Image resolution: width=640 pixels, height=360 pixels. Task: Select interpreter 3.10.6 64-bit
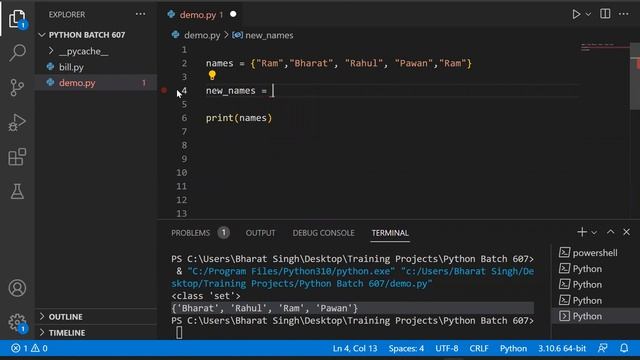tap(562, 348)
